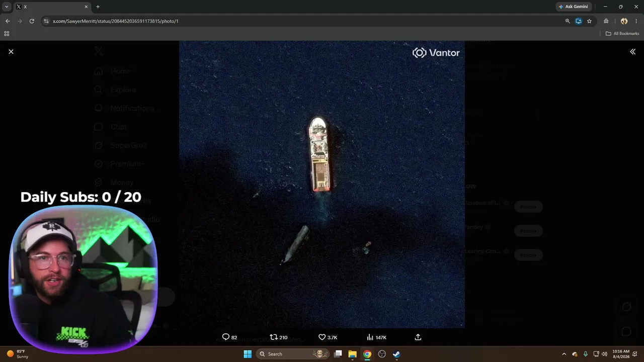The height and width of the screenshot is (362, 644).
Task: Bookmark this page with the star
Action: [589, 21]
